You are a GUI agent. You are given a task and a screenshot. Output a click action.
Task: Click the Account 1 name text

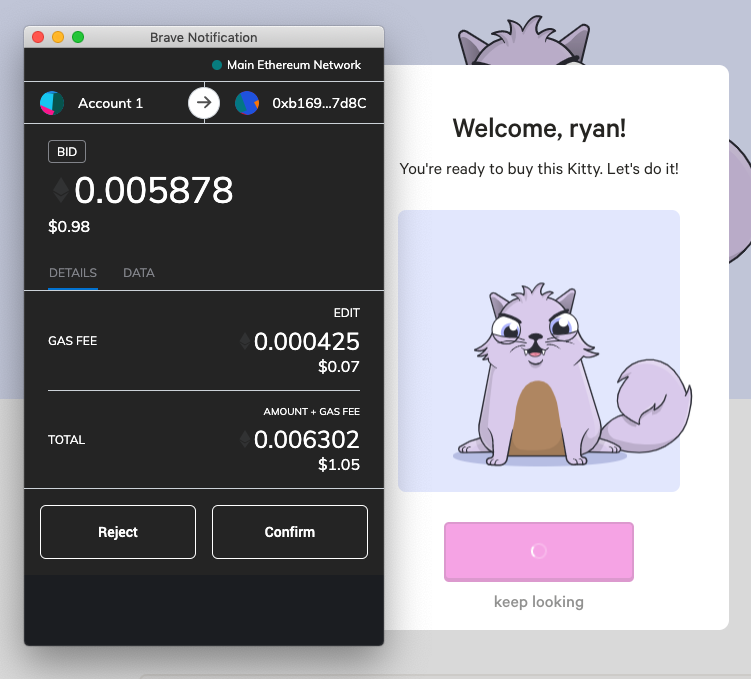point(111,103)
